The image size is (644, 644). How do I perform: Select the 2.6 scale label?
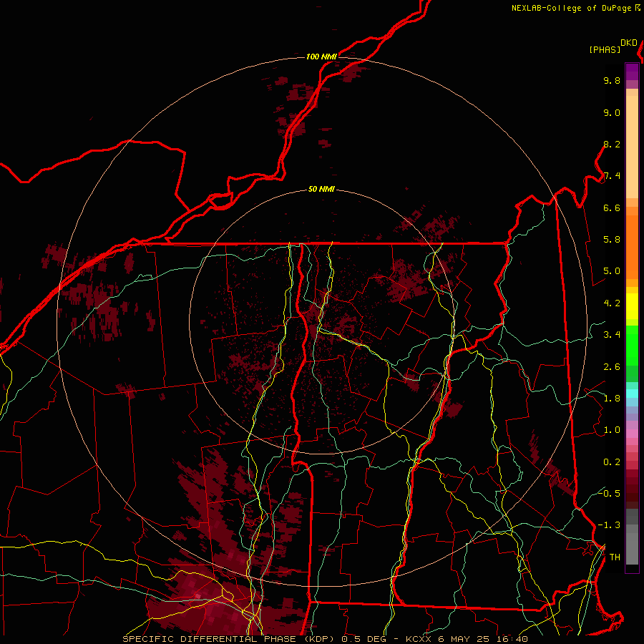pos(612,367)
